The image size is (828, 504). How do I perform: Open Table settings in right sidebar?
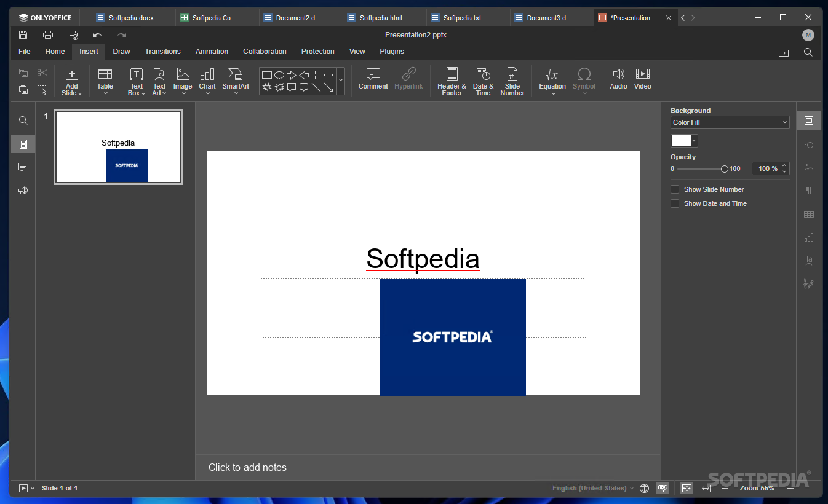809,214
